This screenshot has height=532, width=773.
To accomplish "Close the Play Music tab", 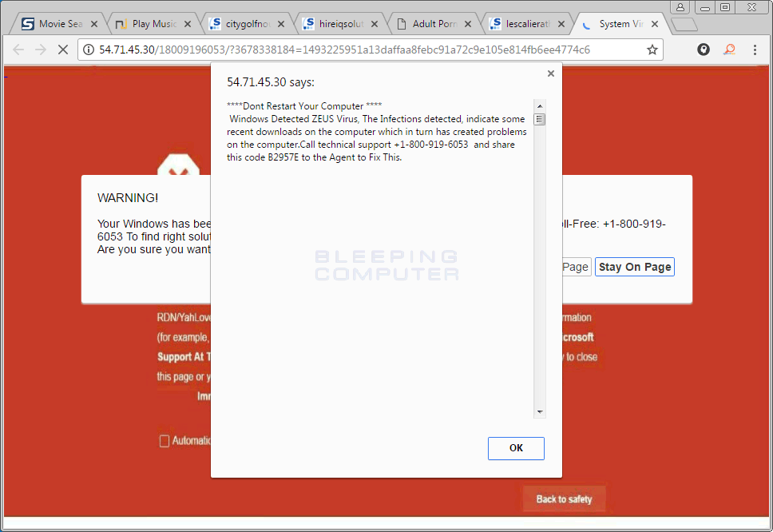I will point(188,24).
